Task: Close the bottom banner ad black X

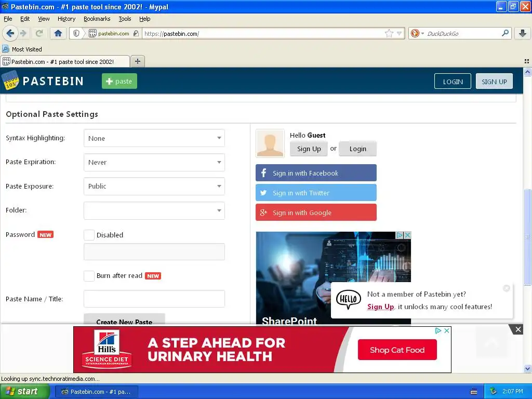Action: (518, 329)
